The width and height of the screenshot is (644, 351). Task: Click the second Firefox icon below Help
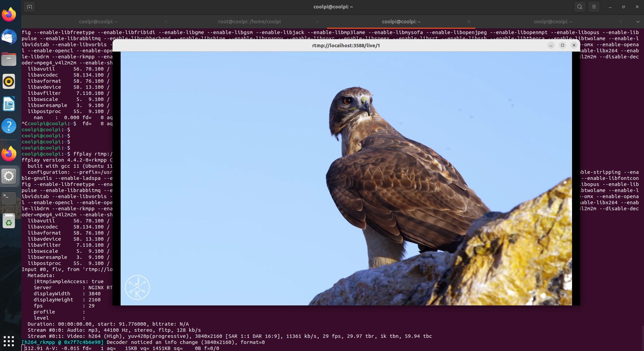(x=9, y=154)
